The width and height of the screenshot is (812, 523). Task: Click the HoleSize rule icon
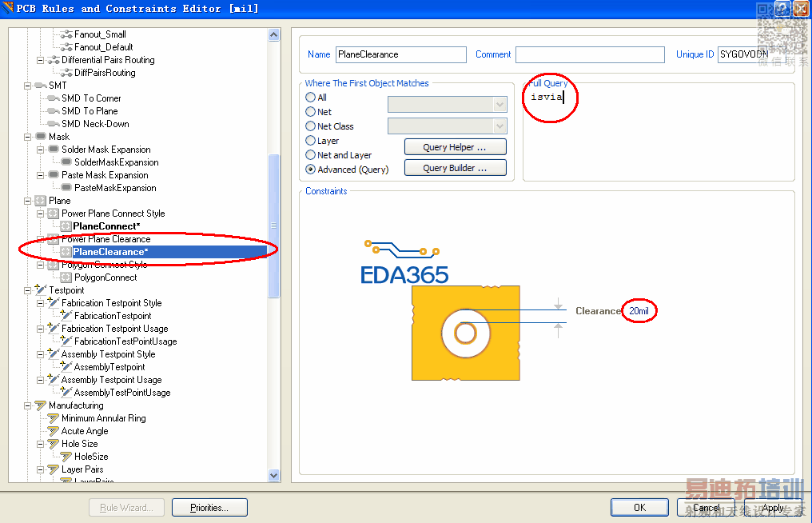[x=66, y=457]
